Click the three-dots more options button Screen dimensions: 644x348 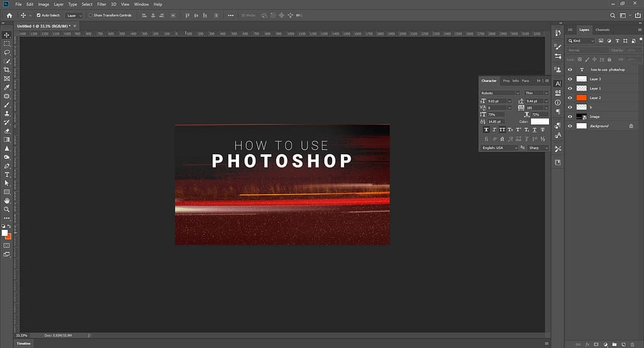pyautogui.click(x=231, y=15)
